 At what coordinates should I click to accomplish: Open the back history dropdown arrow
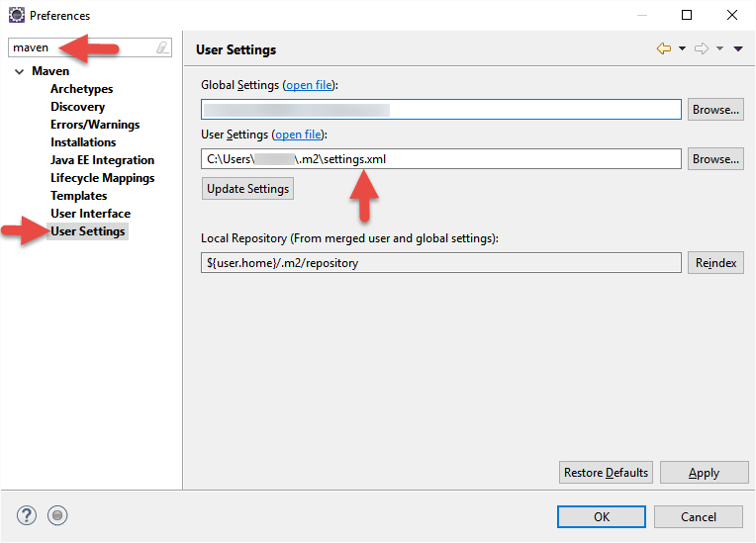(x=682, y=48)
